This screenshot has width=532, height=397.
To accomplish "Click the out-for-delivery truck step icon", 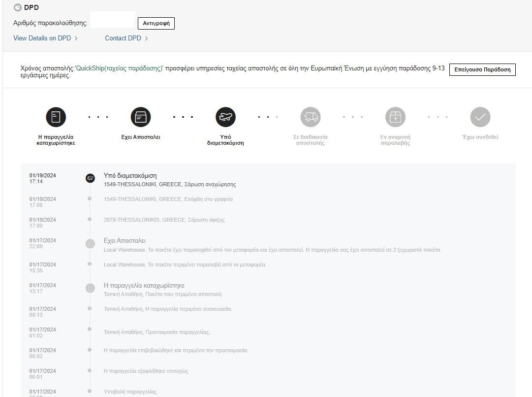I will click(311, 117).
